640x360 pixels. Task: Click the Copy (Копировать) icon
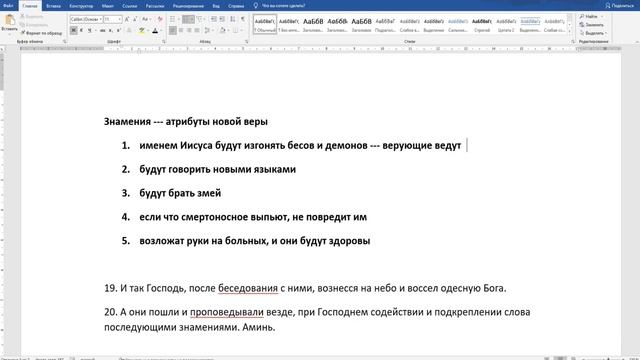coord(23,24)
